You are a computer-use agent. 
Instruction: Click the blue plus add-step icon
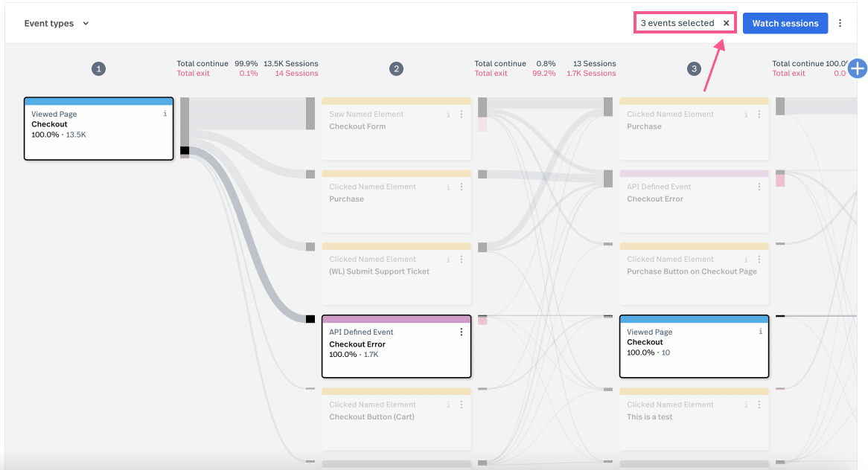point(858,68)
